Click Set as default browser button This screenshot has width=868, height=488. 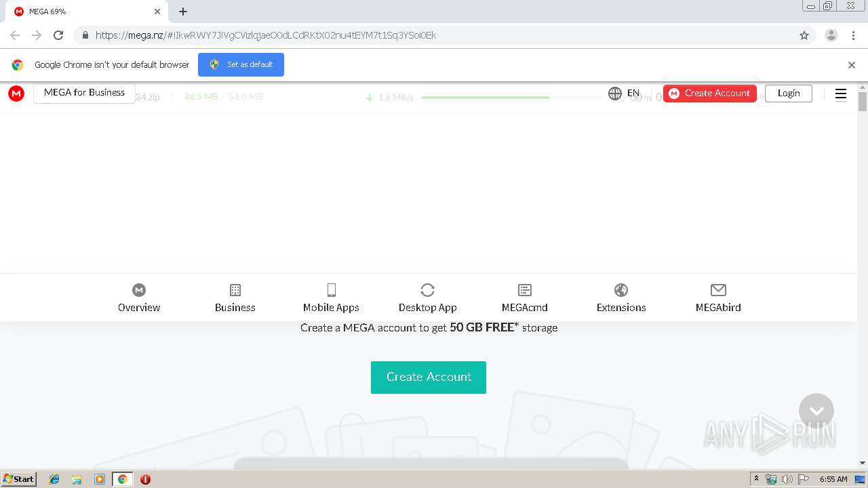[x=241, y=64]
